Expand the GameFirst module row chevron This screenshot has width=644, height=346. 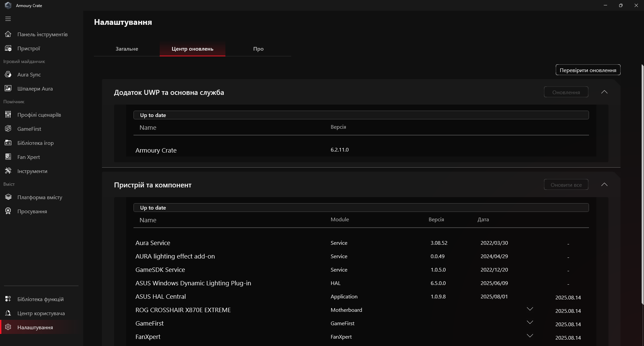530,323
